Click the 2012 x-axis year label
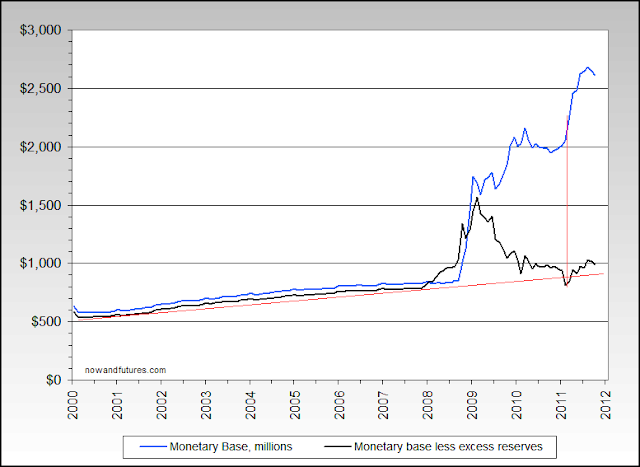This screenshot has width=640, height=467. point(606,405)
